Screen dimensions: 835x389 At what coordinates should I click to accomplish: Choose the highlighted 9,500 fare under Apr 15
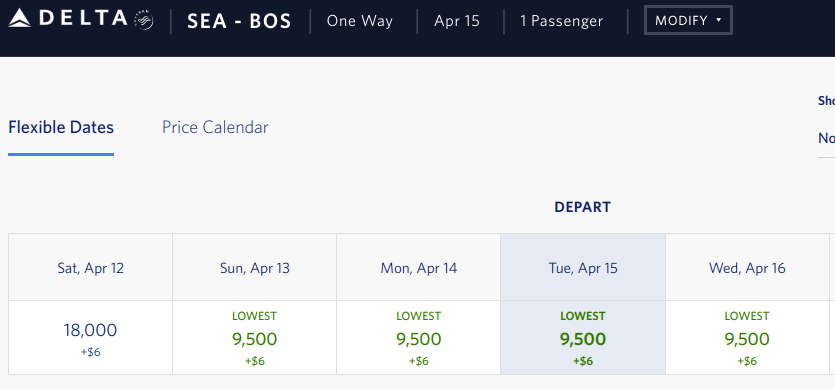[x=583, y=338]
